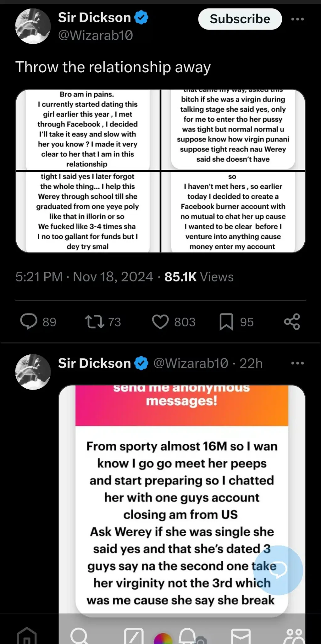The image size is (321, 644).
Task: Open three-dot menu beside Subscribe button
Action: coord(297,19)
